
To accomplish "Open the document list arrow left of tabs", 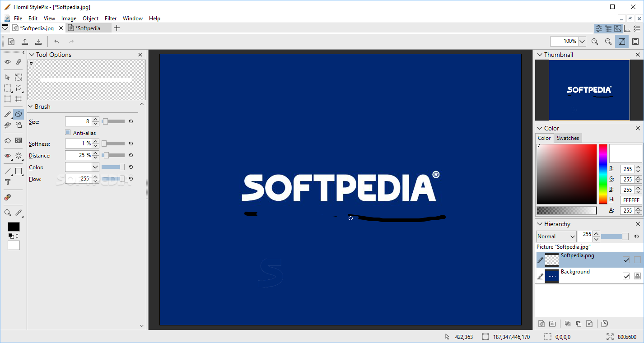I will click(x=5, y=28).
